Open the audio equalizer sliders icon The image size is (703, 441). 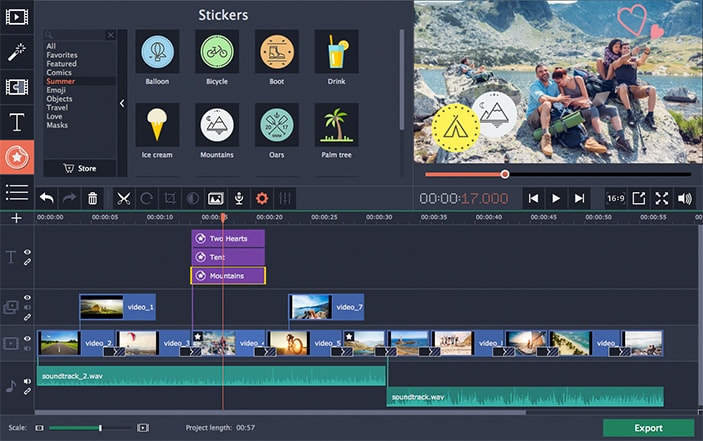(285, 198)
